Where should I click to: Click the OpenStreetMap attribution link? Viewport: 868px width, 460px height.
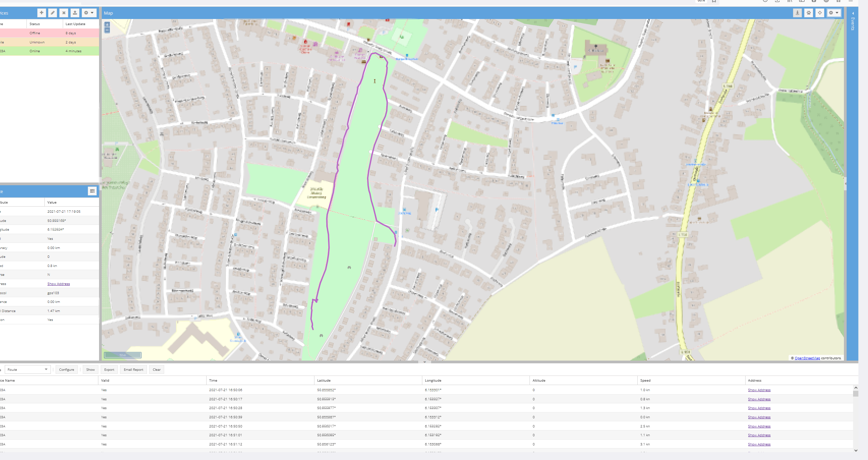pyautogui.click(x=808, y=358)
